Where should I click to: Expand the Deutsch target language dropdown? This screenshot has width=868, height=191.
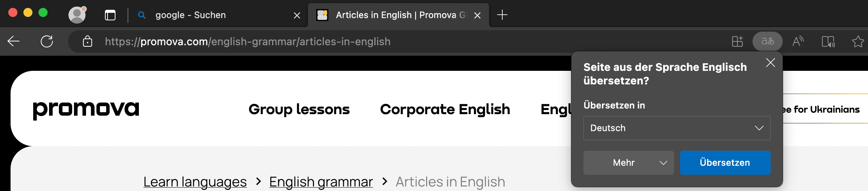[x=677, y=128]
